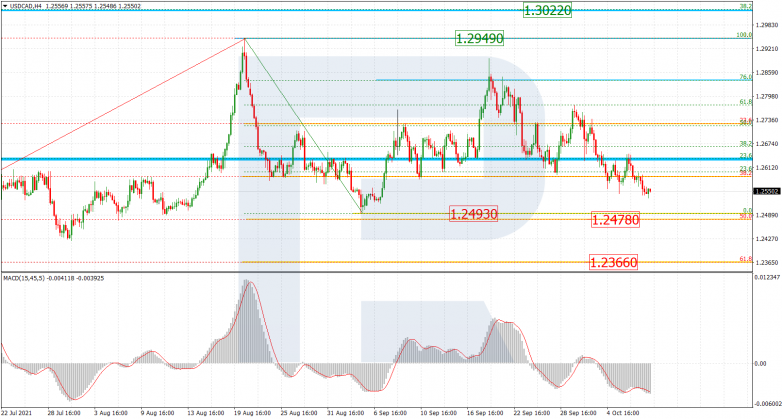Click the 0.00 MACD axis value
Viewport: 782px width, 419px height.
(x=762, y=363)
